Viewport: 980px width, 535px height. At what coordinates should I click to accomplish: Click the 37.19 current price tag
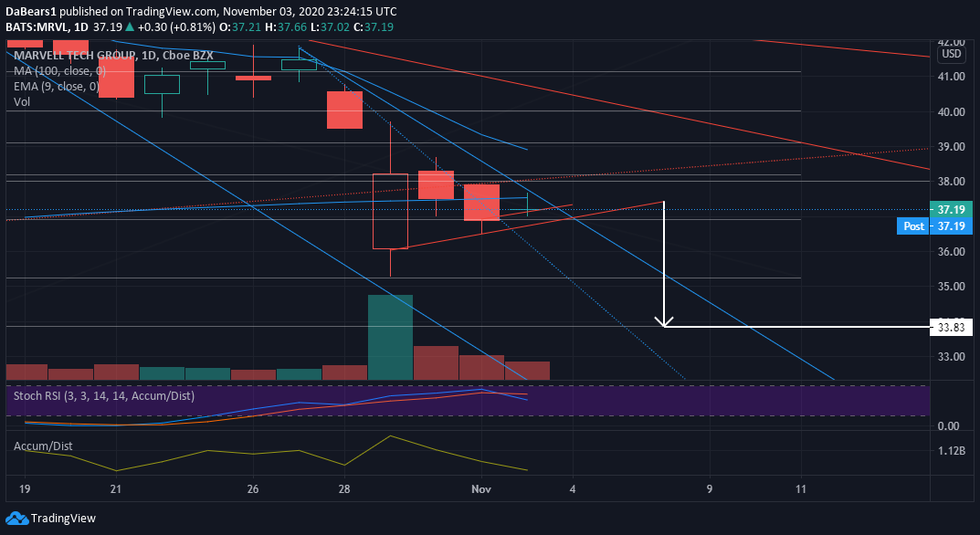(951, 209)
